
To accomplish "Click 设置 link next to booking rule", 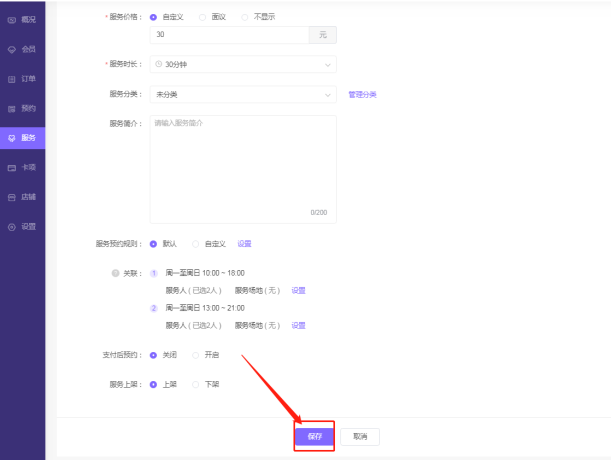I will [244, 244].
